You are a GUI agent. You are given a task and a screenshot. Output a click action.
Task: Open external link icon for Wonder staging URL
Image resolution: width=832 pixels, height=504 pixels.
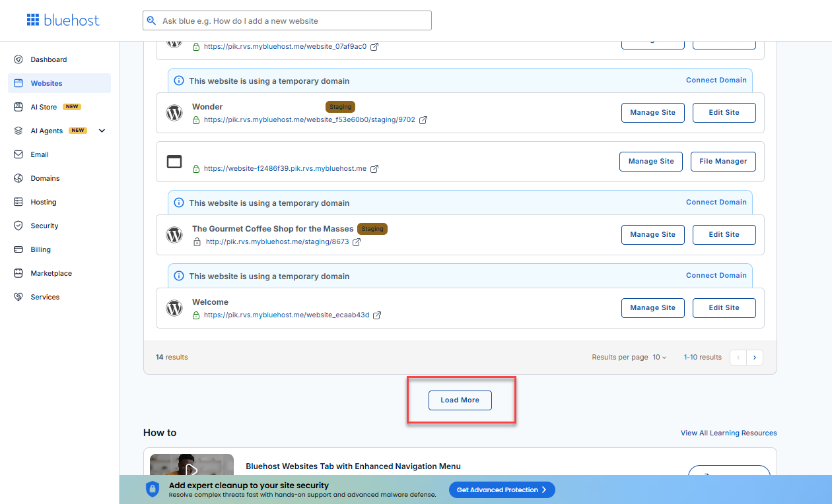[x=423, y=120]
